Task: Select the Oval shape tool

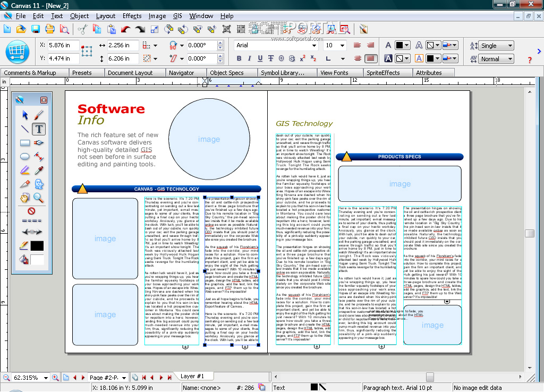Action: 24,156
